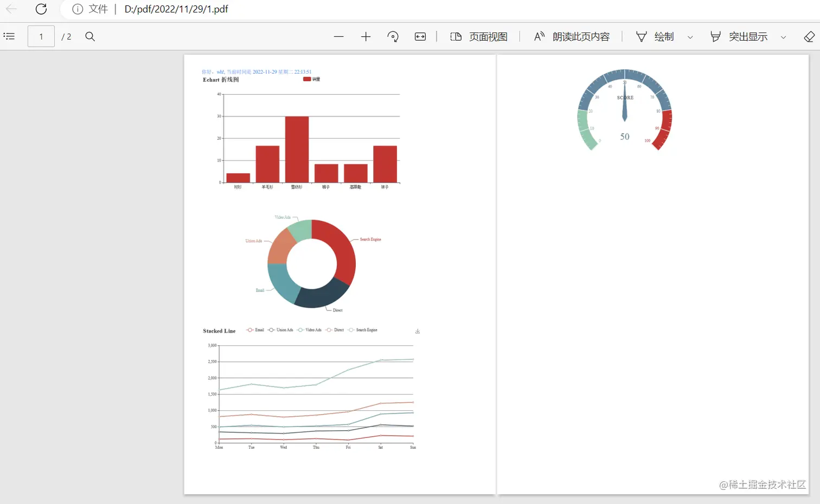
Task: Zoom in with the plus icon
Action: pos(366,36)
